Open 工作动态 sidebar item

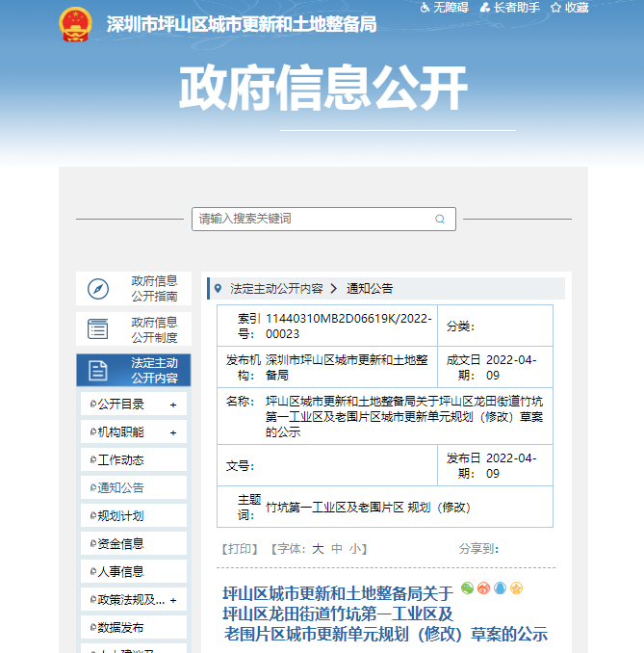tap(120, 460)
